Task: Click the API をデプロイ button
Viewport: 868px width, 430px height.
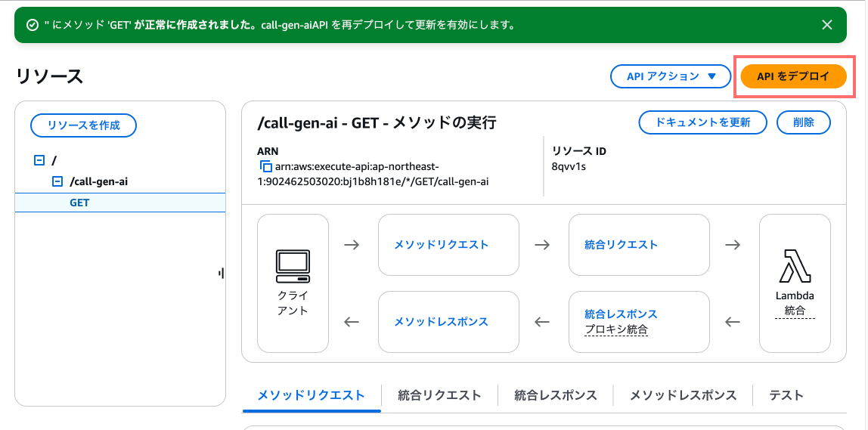Action: pyautogui.click(x=793, y=76)
